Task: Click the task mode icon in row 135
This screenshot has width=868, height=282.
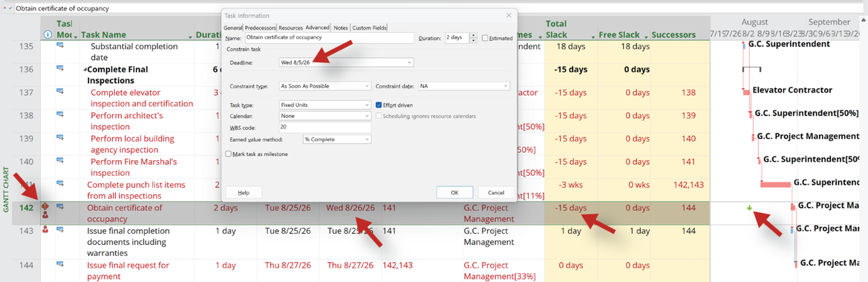Action: [60, 45]
